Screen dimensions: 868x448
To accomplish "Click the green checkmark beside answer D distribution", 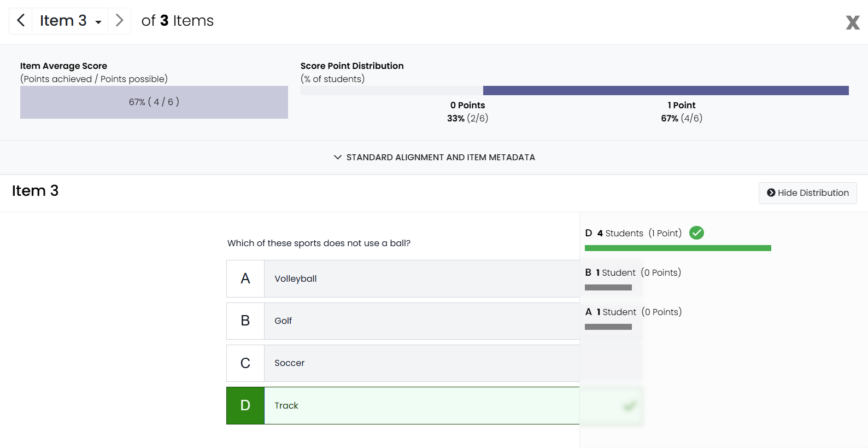I will 696,233.
